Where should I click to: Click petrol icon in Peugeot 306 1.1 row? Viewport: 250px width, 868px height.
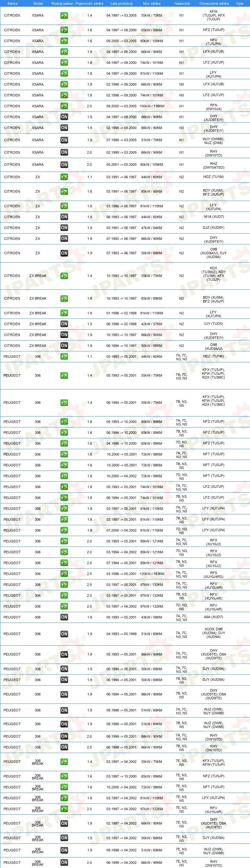pos(64,357)
